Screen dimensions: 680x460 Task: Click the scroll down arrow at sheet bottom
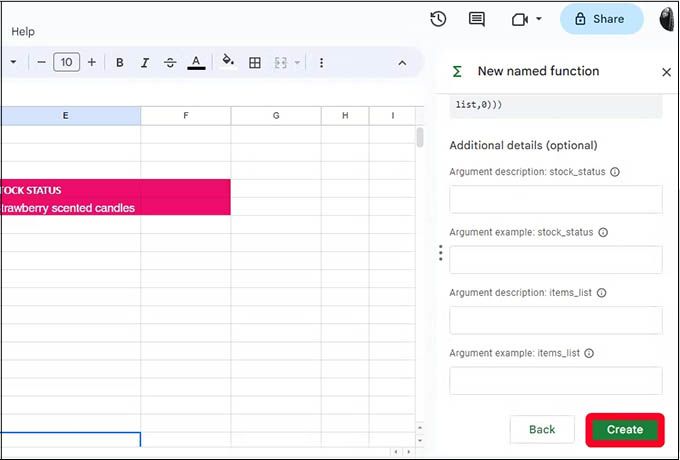(x=420, y=440)
